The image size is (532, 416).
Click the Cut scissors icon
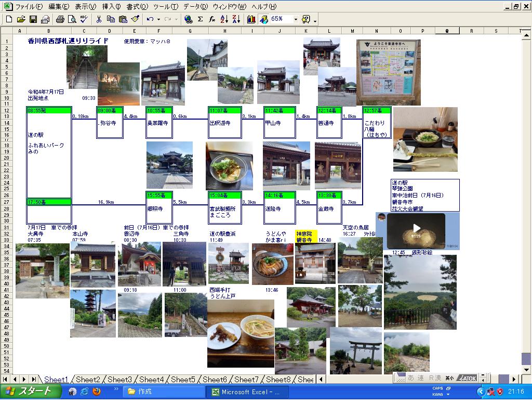[x=99, y=19]
